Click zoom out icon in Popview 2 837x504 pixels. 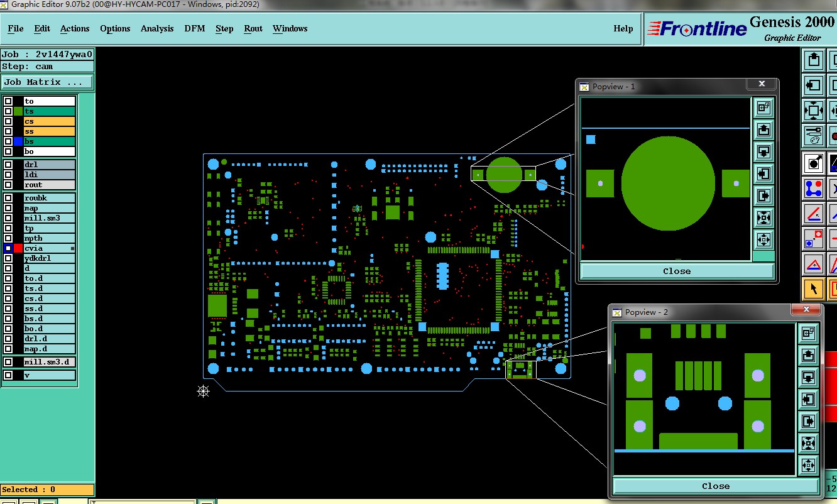[x=808, y=465]
